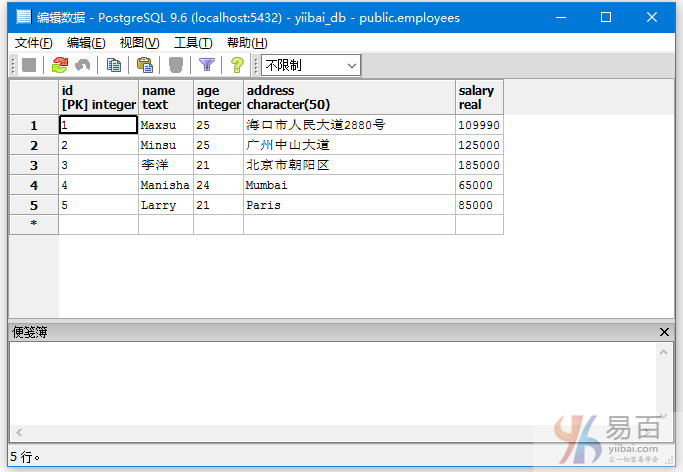Click the Save toolbar icon
This screenshot has height=472, width=683.
point(29,65)
